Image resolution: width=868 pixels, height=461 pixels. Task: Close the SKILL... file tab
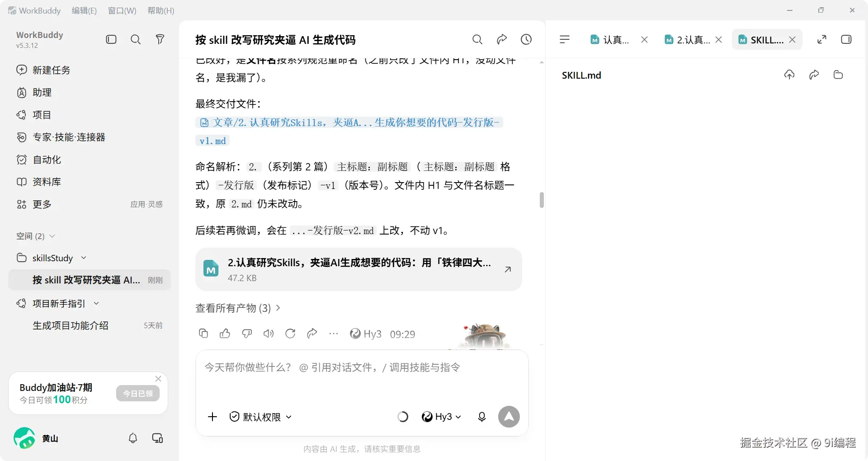pos(793,40)
